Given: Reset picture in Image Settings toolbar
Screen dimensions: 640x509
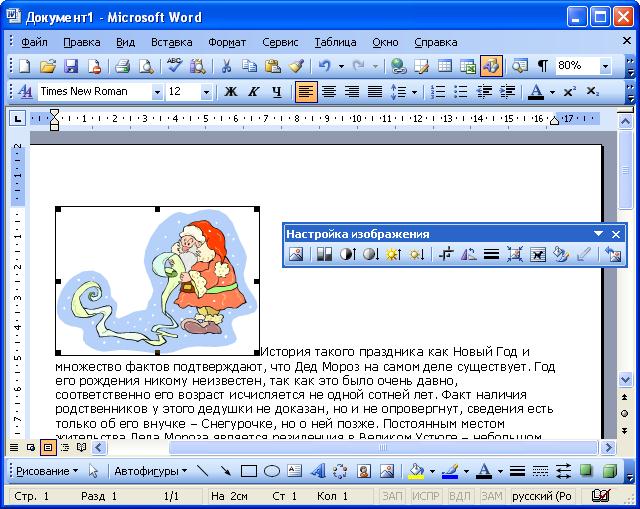Looking at the screenshot, I should pyautogui.click(x=612, y=255).
